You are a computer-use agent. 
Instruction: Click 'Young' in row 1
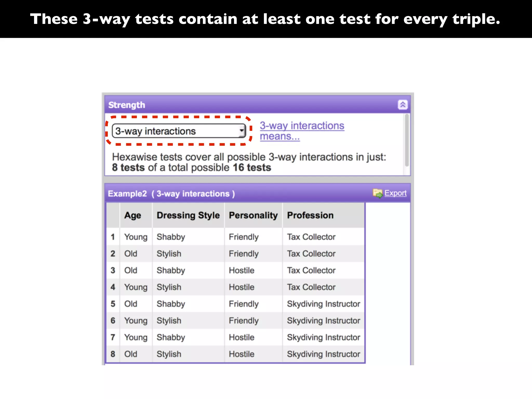click(x=136, y=237)
